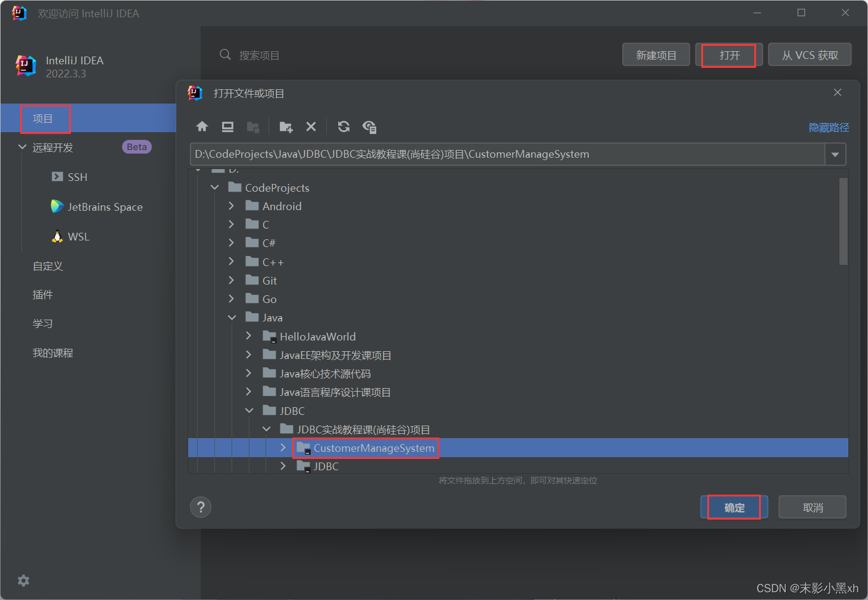The height and width of the screenshot is (600, 868).
Task: Click the 取消 button
Action: click(813, 507)
